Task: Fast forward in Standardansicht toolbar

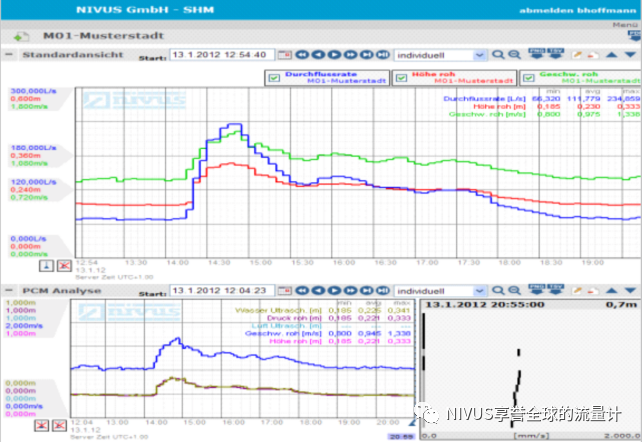Action: click(350, 54)
